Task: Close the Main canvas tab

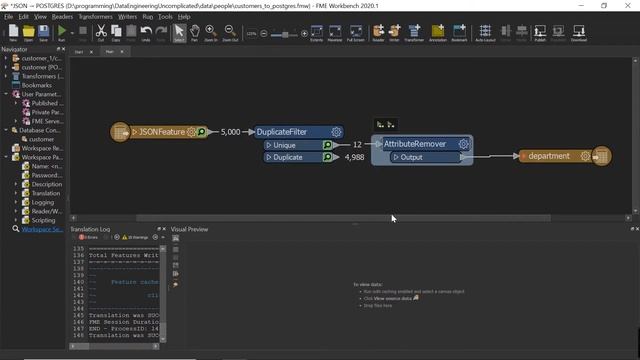Action: [x=122, y=52]
